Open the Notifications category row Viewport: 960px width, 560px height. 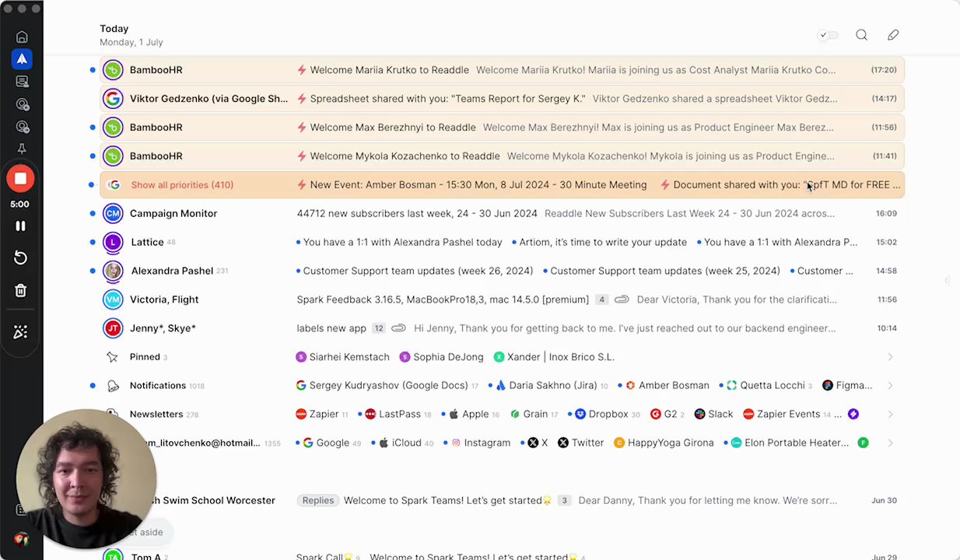click(157, 386)
